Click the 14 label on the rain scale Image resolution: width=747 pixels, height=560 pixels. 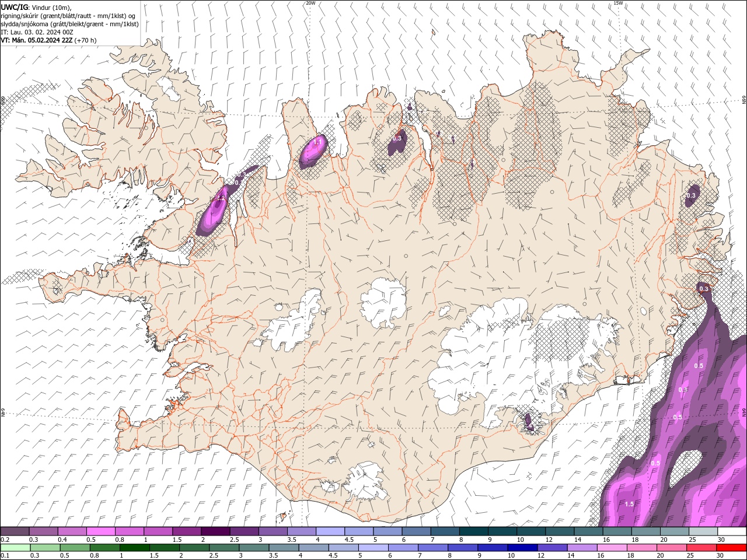570,556
